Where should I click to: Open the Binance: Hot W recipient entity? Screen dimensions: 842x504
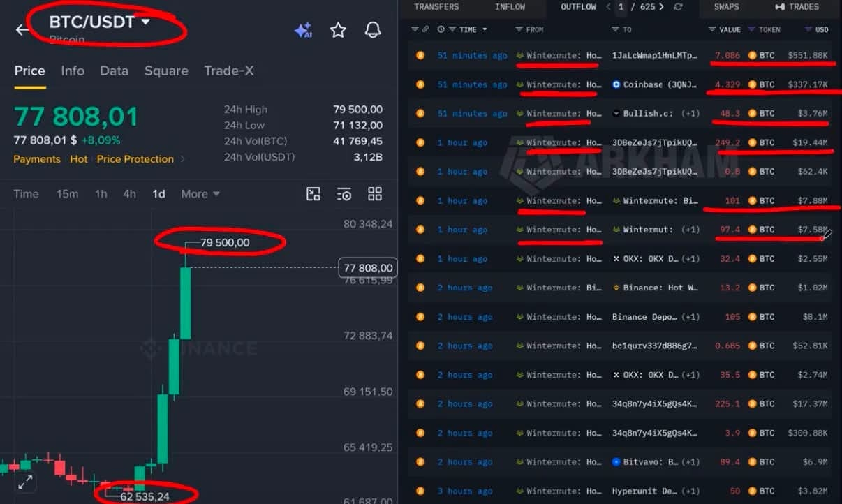click(x=654, y=288)
